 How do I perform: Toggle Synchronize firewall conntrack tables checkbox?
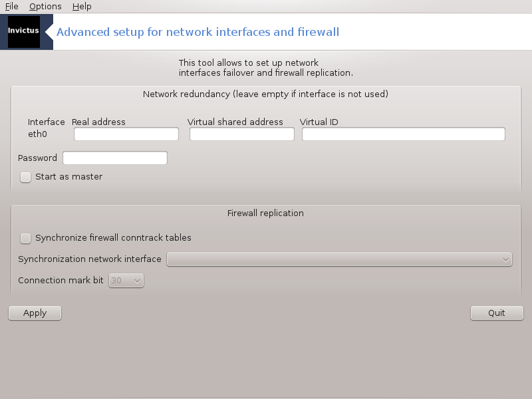(x=26, y=238)
